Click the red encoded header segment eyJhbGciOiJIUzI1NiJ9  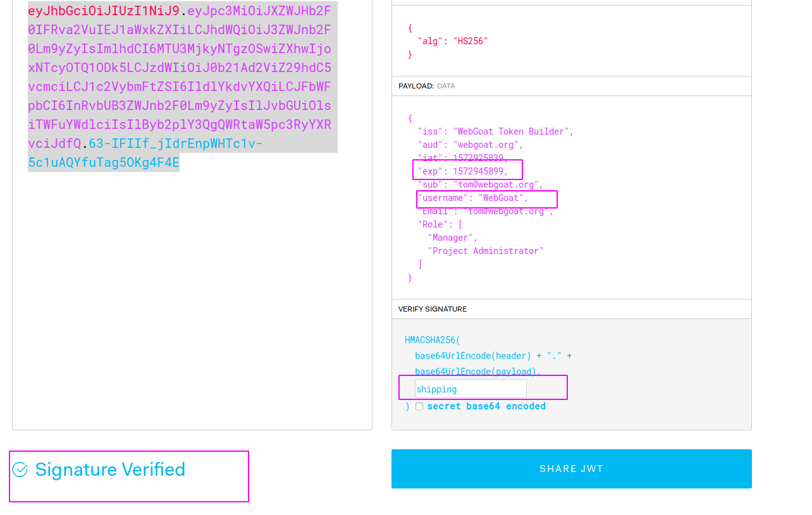104,11
